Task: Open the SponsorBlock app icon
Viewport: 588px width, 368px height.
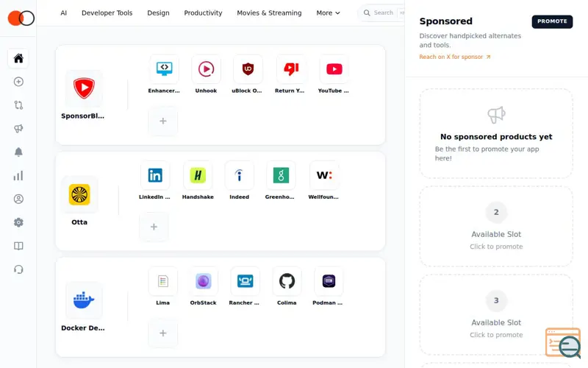Action: pos(84,88)
